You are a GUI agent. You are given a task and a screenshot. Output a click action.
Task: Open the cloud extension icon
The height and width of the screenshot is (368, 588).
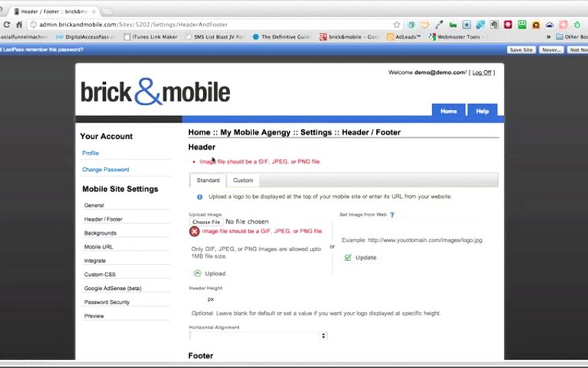point(549,25)
